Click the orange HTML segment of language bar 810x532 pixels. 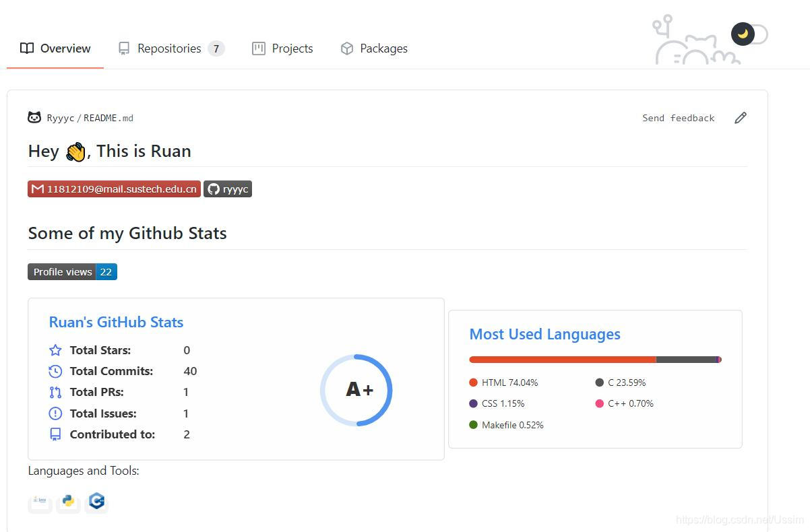(x=563, y=360)
